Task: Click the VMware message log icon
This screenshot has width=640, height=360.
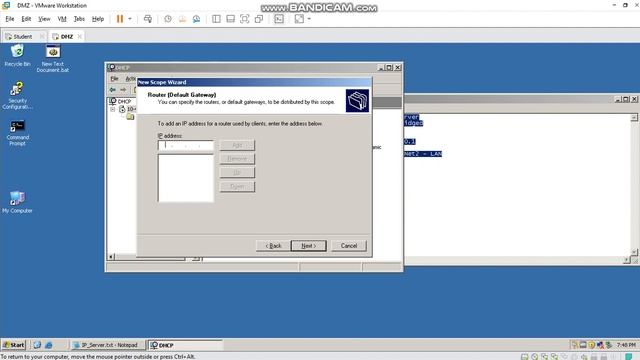Action: tap(629, 357)
